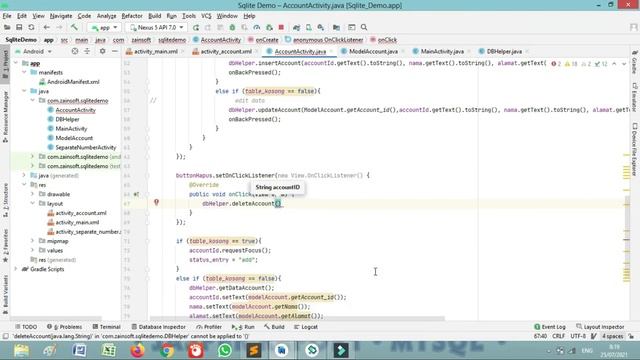This screenshot has width=640, height=360.
Task: Switch to the activity_main.xml tab
Action: coord(156,51)
